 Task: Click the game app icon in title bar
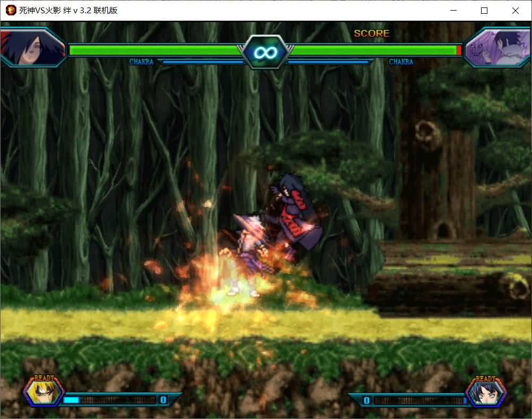11,10
